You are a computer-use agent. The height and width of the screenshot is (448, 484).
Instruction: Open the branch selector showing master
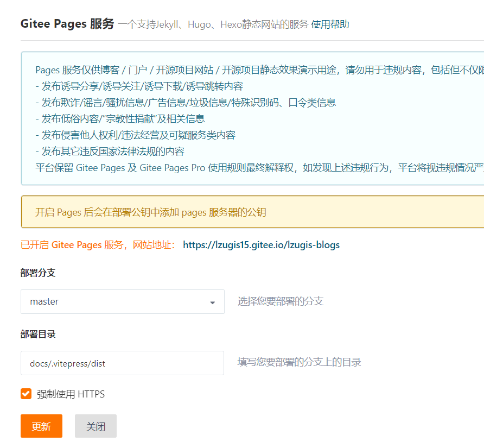point(122,301)
